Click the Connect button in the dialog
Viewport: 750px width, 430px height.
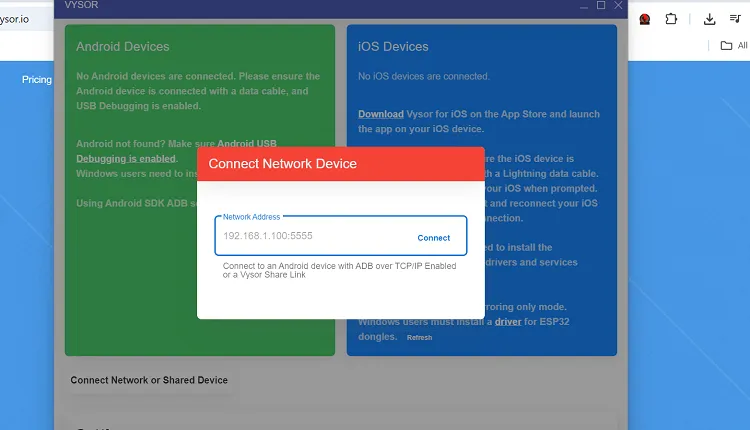433,238
